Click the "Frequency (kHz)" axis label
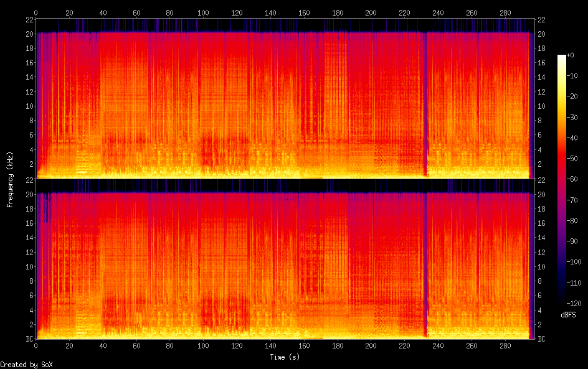 [10, 179]
